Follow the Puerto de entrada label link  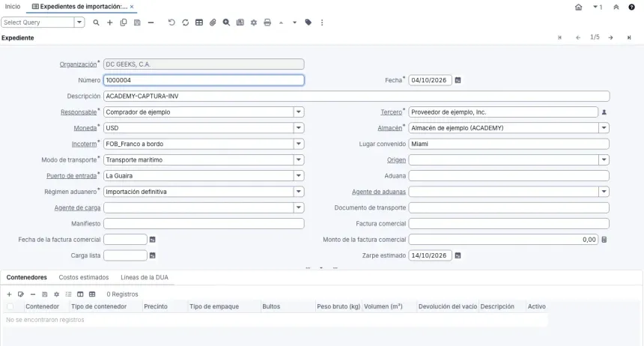[71, 176]
